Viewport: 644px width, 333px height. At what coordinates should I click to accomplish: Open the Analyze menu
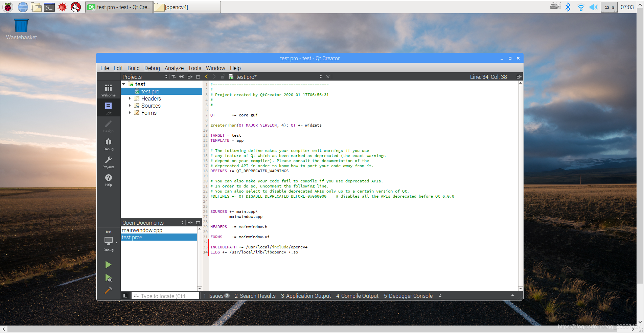coord(174,68)
